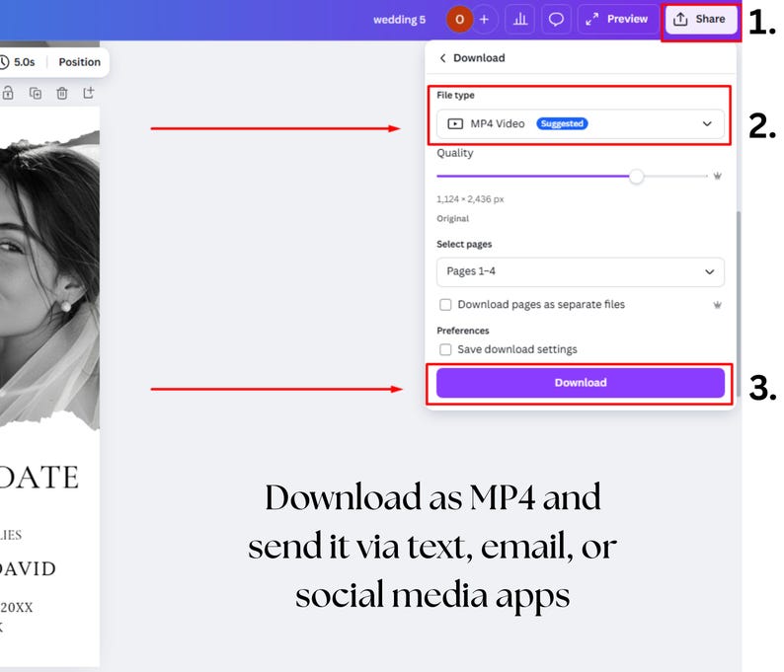Open the analytics bar chart icon
The width and height of the screenshot is (784, 672).
click(x=520, y=19)
